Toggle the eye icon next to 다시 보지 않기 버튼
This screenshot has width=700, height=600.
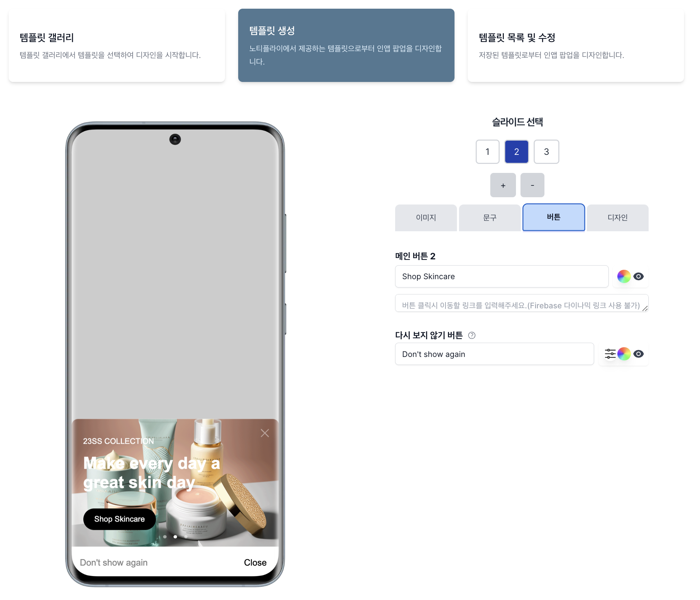click(x=639, y=353)
